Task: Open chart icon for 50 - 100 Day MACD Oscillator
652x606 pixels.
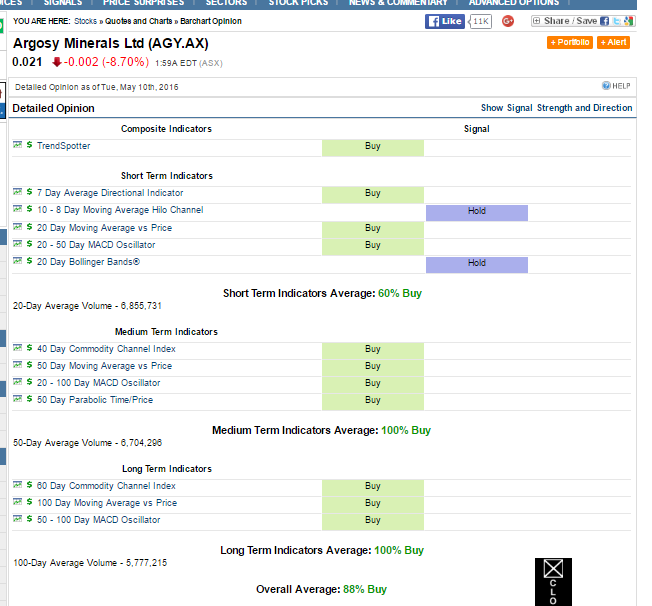Action: pos(17,519)
